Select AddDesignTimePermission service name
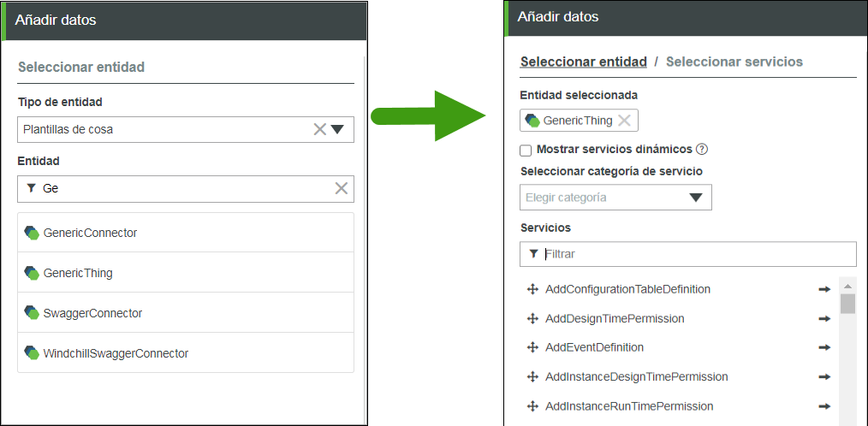Screen dimensions: 868x426 pyautogui.click(x=615, y=318)
